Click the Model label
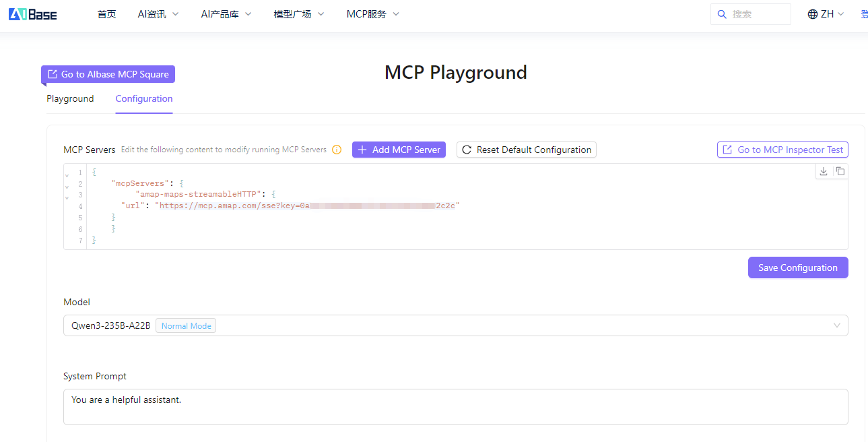 77,302
